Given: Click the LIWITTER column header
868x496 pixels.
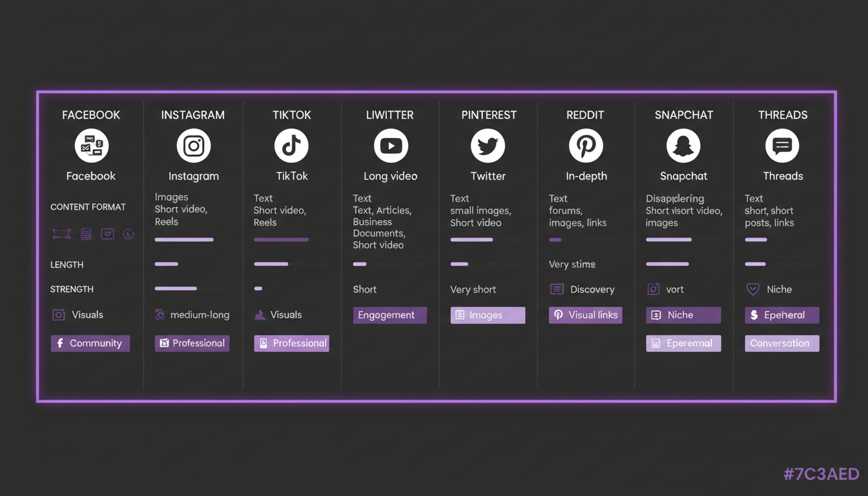Looking at the screenshot, I should (390, 115).
